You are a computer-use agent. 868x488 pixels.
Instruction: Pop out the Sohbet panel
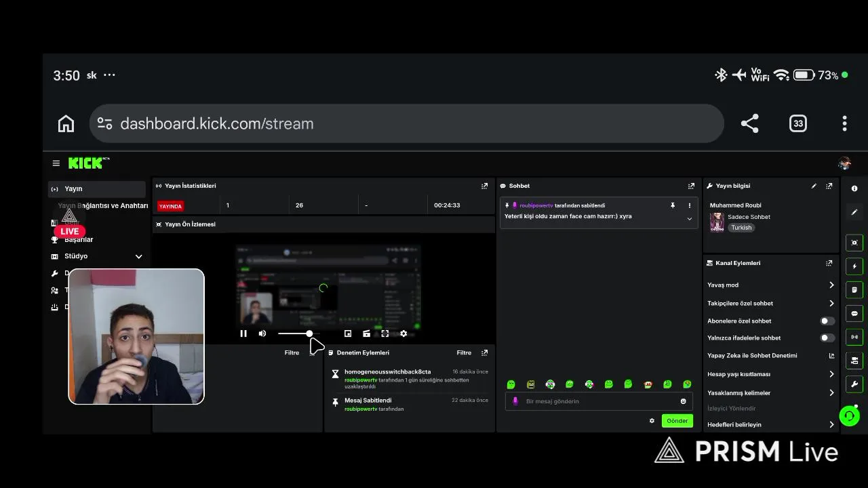[x=691, y=186]
